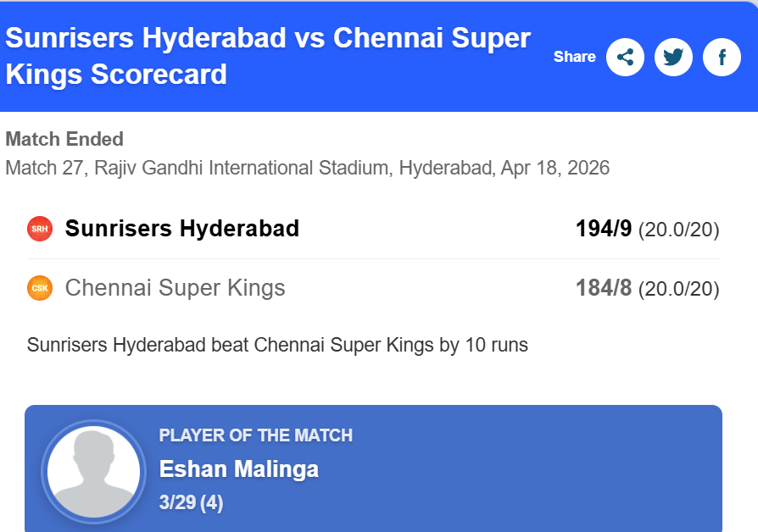Click the orange CSK team logo

(40, 288)
